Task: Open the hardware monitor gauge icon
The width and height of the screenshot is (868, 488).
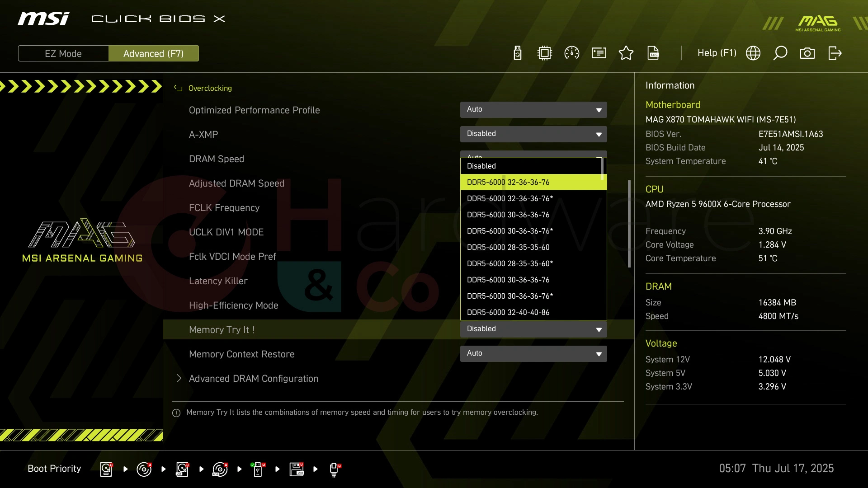Action: (572, 53)
